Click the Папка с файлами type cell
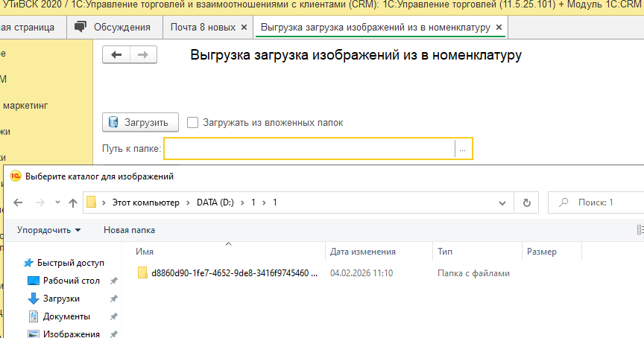 (x=473, y=273)
